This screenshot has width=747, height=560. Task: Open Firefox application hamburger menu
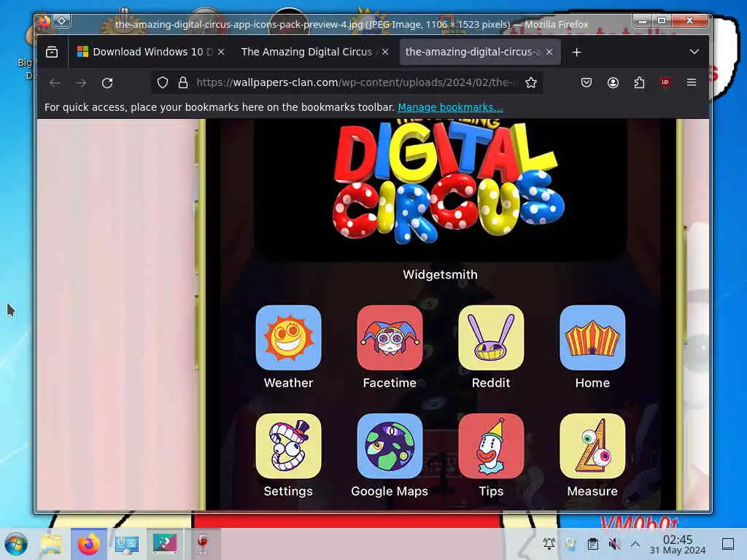692,82
